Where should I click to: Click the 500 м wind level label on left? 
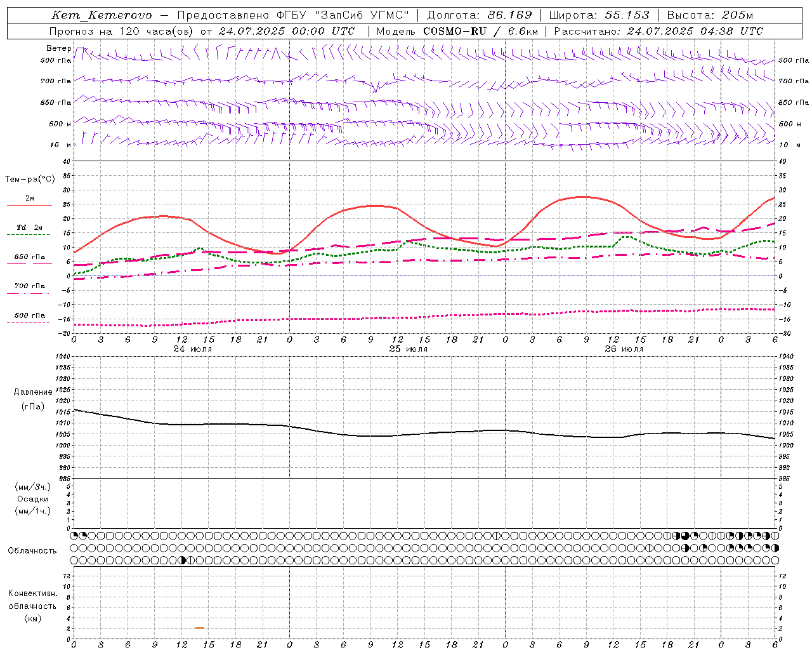(60, 124)
